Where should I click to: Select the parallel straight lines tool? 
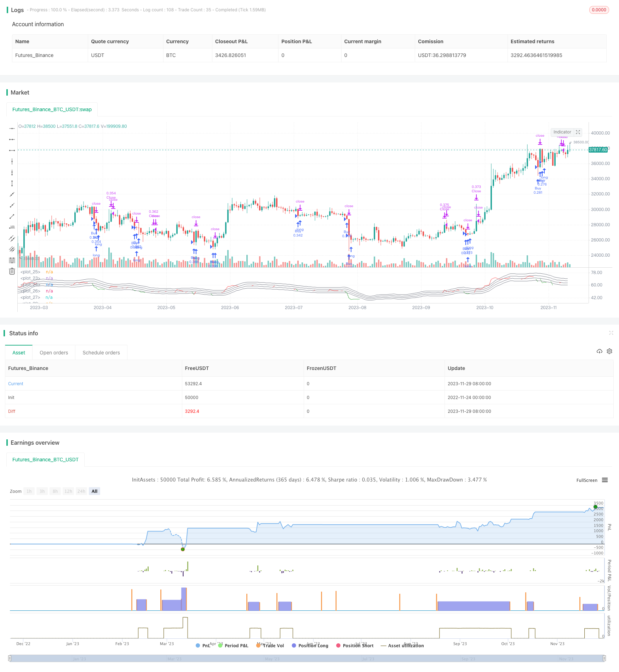coord(12,249)
